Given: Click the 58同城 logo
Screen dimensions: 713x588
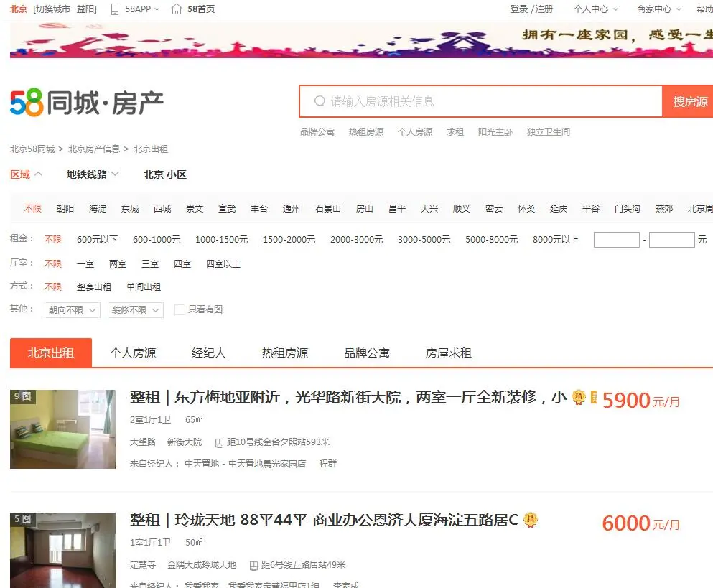Looking at the screenshot, I should (86, 103).
